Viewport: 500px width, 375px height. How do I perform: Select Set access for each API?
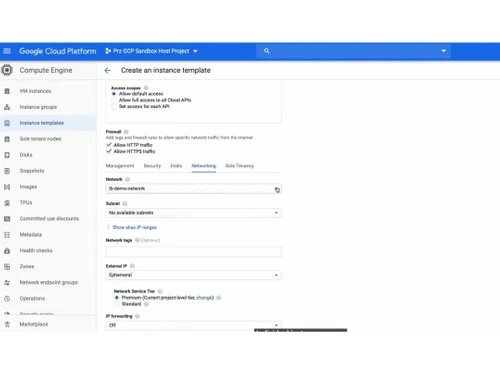click(114, 107)
